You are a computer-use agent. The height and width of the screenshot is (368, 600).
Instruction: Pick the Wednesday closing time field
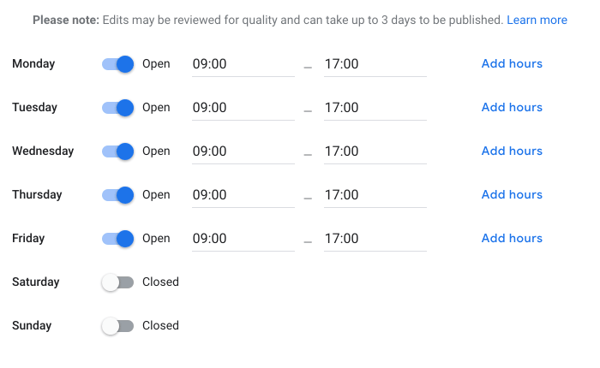[x=375, y=151]
